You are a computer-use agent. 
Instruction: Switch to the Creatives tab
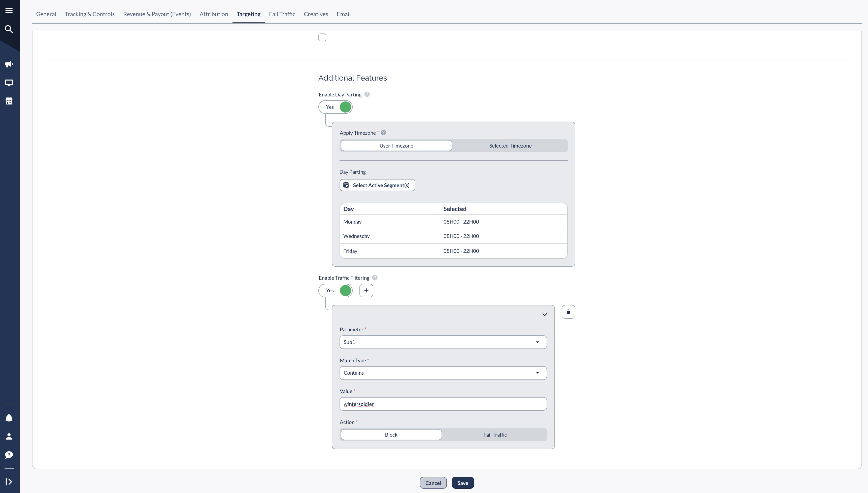pos(316,14)
